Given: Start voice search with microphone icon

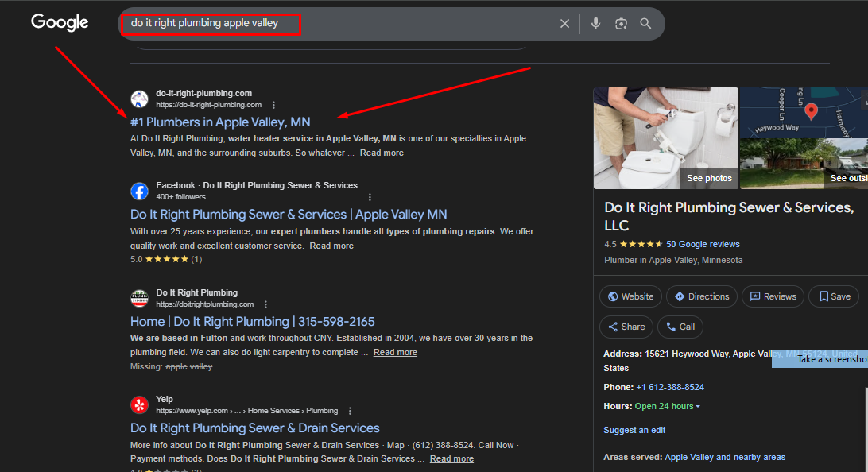Looking at the screenshot, I should point(595,24).
